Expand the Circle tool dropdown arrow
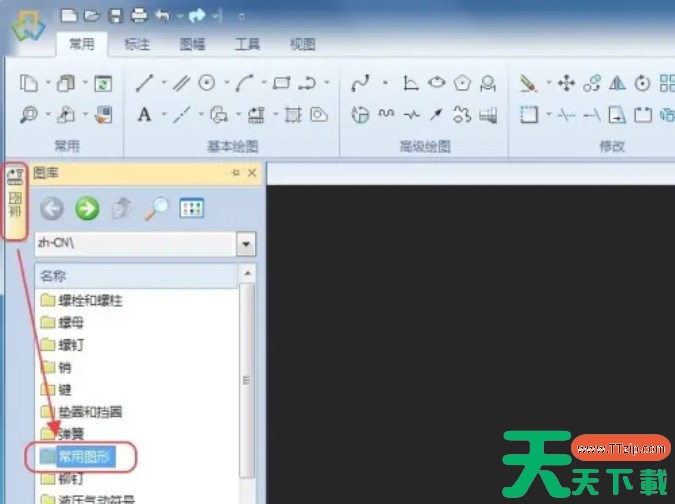This screenshot has width=675, height=504. click(x=226, y=82)
